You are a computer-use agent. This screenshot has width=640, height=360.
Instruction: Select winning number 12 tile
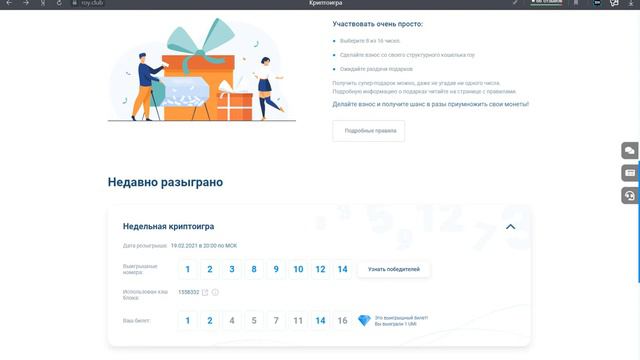[320, 269]
